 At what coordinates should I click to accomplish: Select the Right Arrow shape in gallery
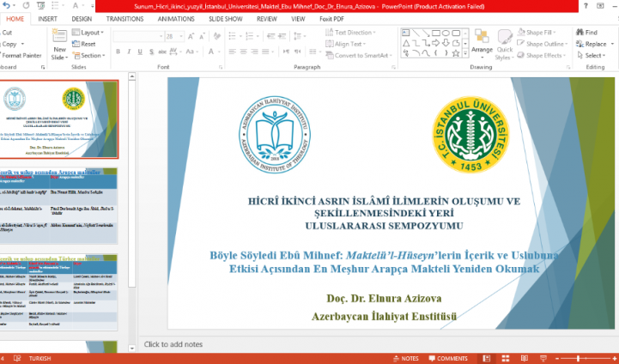436,43
